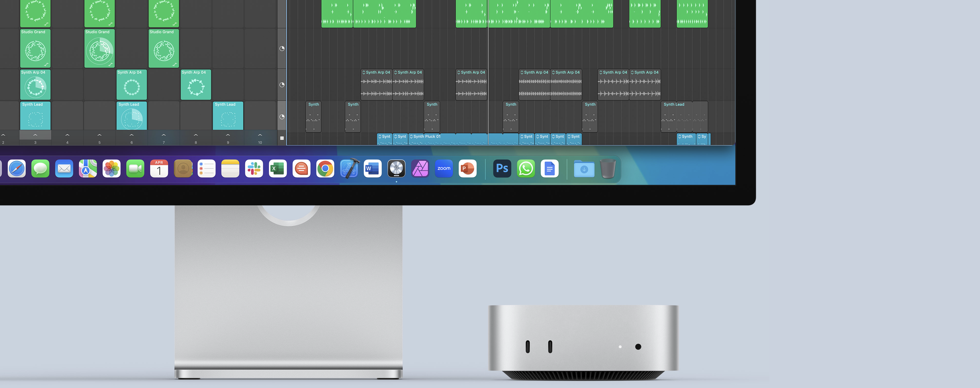
Task: Open WhatsApp from the dock
Action: tap(526, 169)
